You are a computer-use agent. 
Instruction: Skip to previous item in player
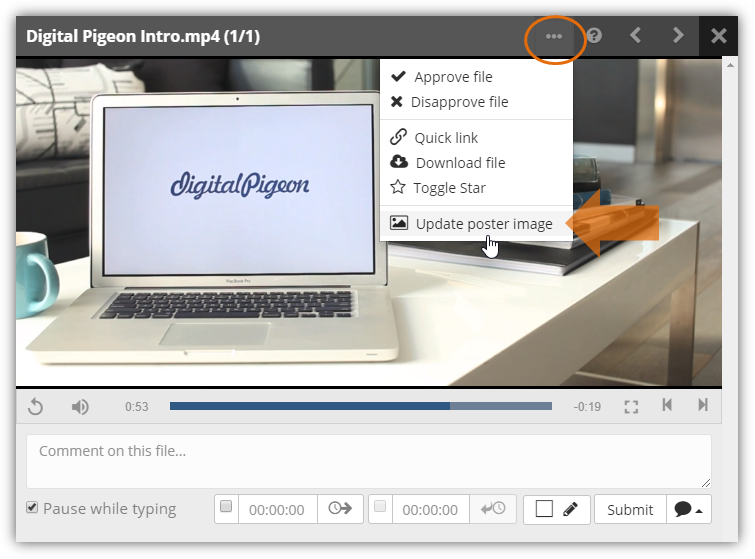(x=667, y=405)
